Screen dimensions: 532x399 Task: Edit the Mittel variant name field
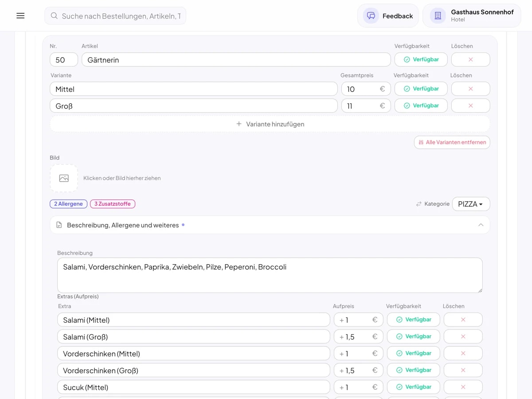click(x=194, y=89)
